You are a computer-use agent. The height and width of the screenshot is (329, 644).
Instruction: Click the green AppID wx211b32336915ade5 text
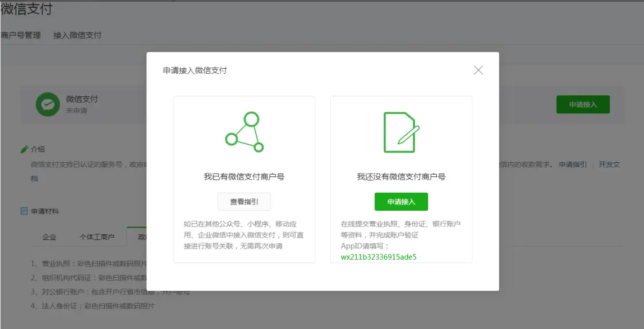tap(379, 257)
